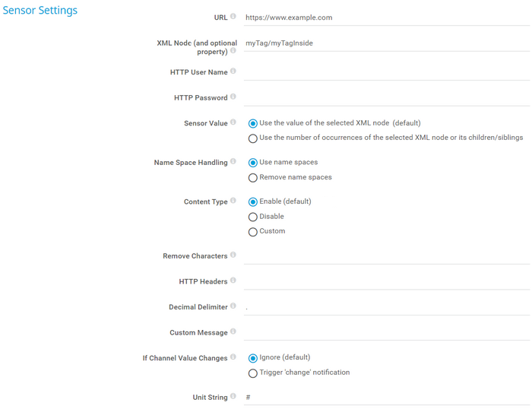Click the Sensor Settings heading

tap(40, 11)
